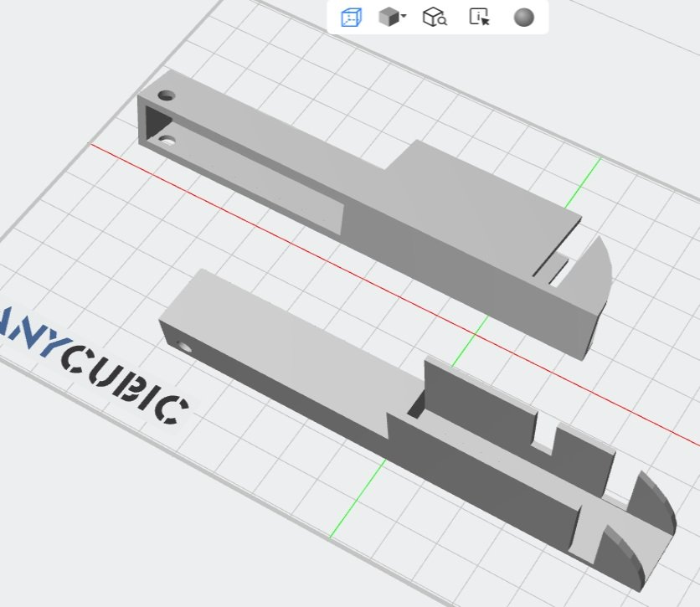
Task: Click the top hole on the upper model
Action: [x=168, y=96]
